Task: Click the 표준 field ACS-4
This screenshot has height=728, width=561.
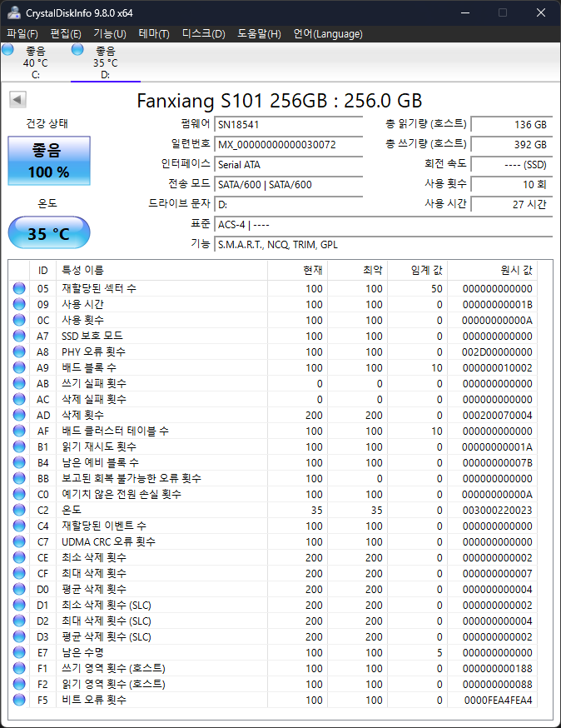Action: pos(383,224)
